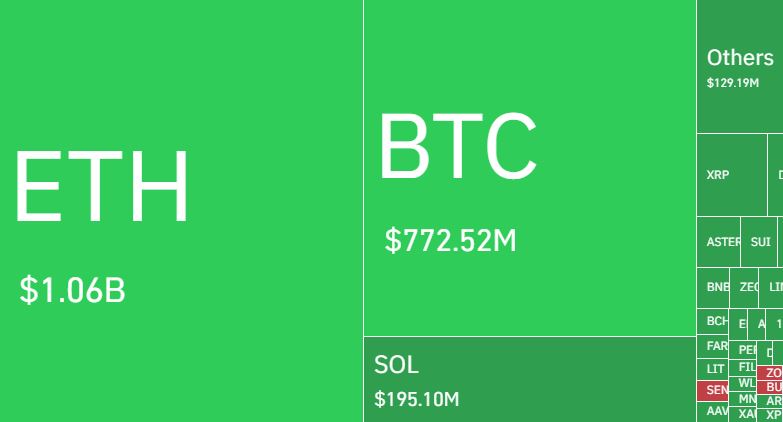Screen dimensions: 783x422
Task: Open the AAV tile
Action: (715, 411)
